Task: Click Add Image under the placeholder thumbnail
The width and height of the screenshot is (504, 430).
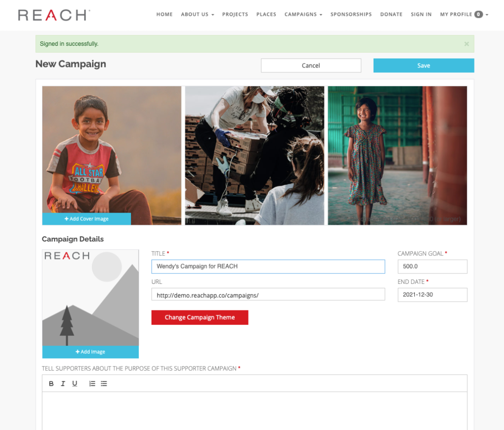Action: 91,352
